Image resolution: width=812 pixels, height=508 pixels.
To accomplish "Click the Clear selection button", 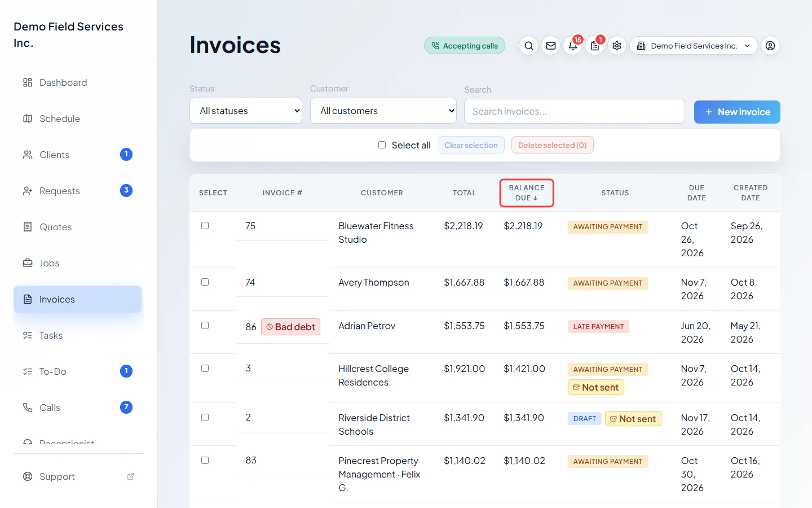I will tap(471, 145).
